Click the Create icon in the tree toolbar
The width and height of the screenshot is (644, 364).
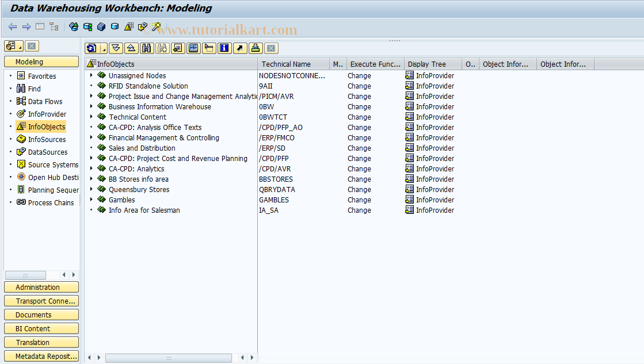click(177, 48)
